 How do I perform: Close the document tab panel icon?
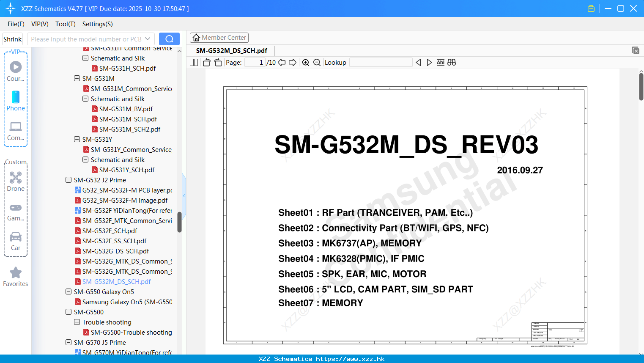point(636,50)
